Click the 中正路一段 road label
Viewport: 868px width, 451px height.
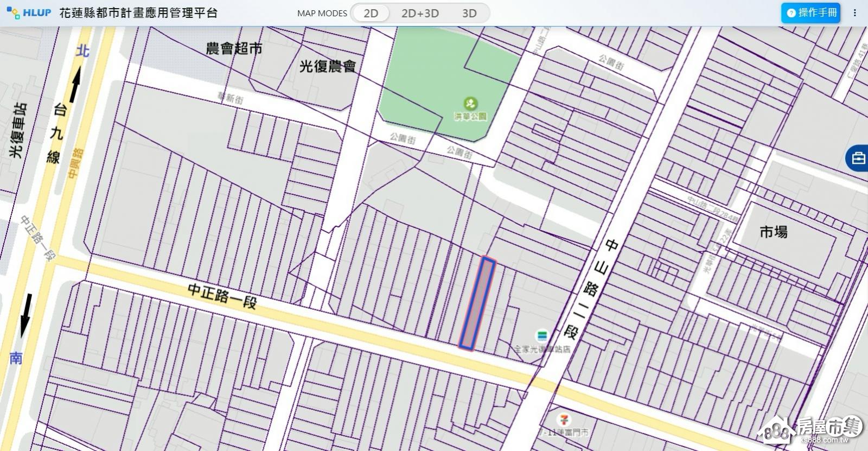tap(222, 296)
